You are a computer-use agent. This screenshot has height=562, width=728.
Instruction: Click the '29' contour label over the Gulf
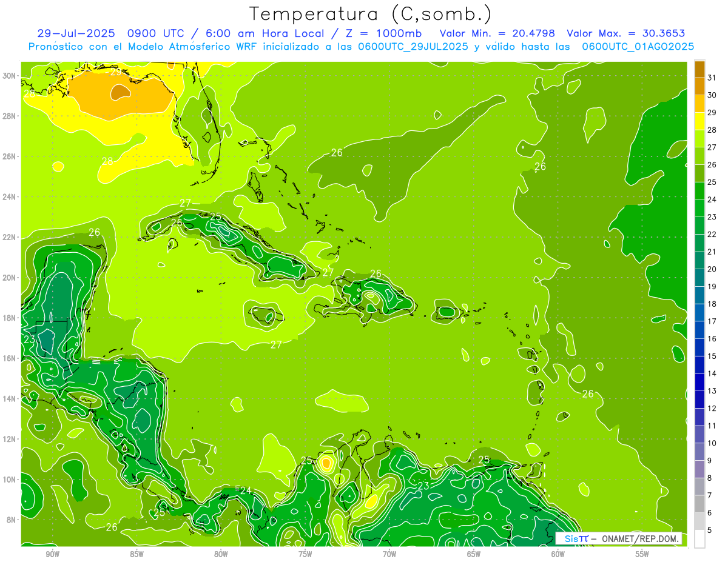tap(116, 72)
